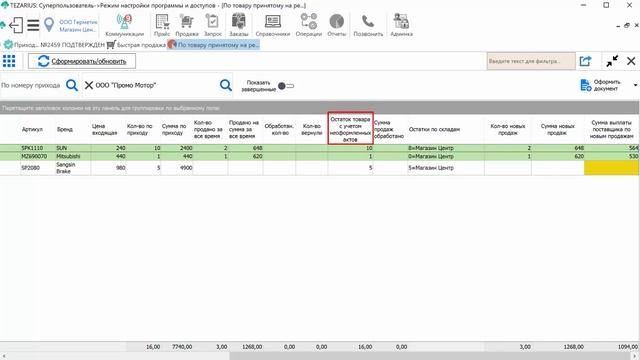Expand the Оформить документ dropdown arrow
This screenshot has height=360, width=640.
click(x=635, y=85)
